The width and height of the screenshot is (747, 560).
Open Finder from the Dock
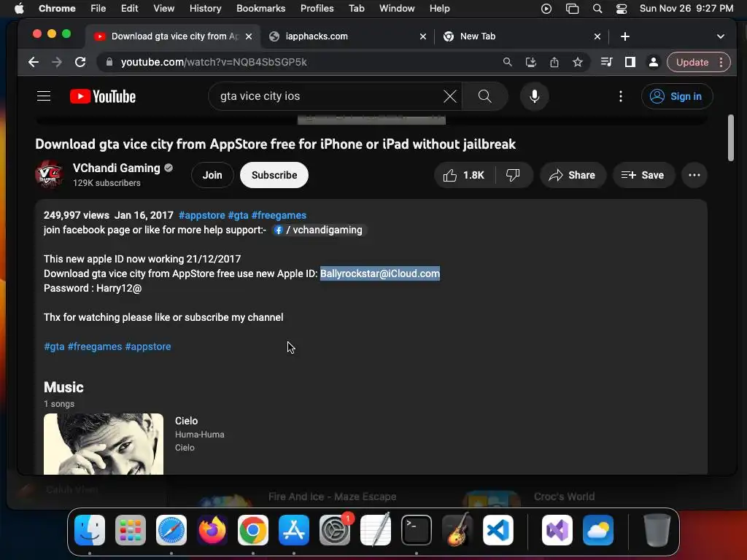pos(90,529)
